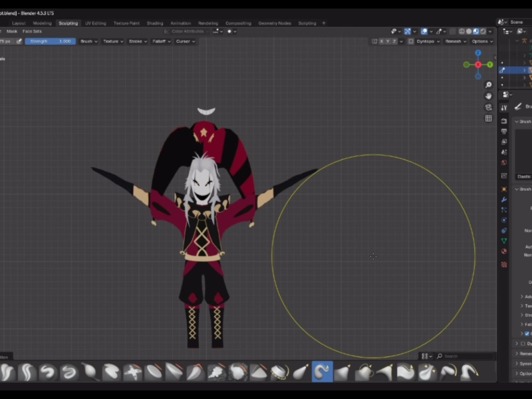Adjust the Strength slider

tap(51, 41)
